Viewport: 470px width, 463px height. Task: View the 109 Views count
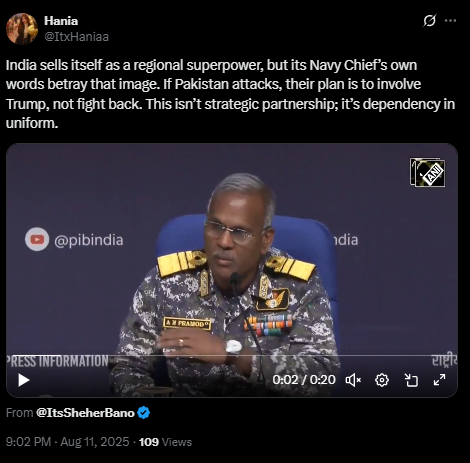pos(165,442)
